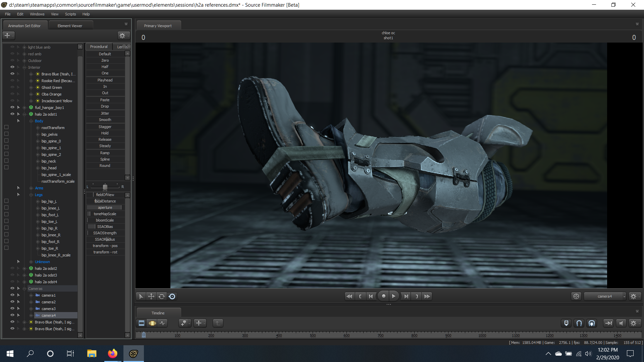Click the right bracket selection-end button
The image size is (644, 362).
pos(417,296)
